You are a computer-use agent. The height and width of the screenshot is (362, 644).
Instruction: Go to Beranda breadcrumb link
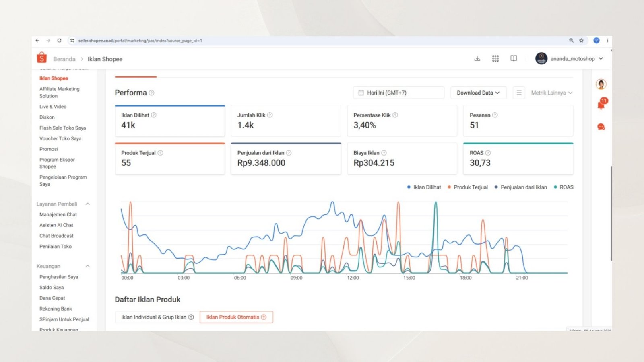pyautogui.click(x=64, y=59)
